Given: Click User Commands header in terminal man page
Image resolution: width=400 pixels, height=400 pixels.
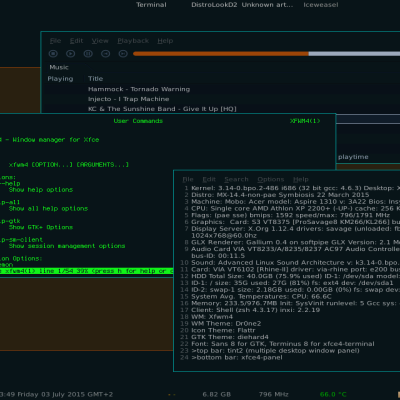Looking at the screenshot, I should click(x=138, y=121).
